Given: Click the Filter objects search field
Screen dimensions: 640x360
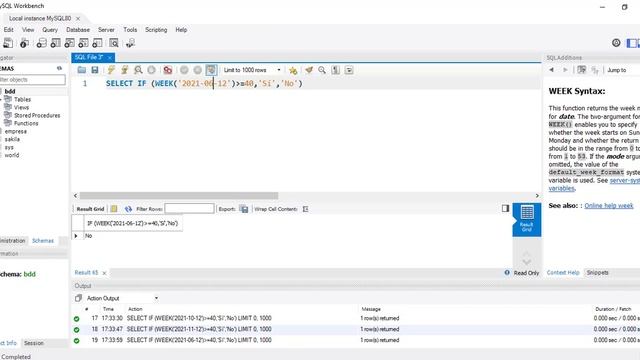Looking at the screenshot, I should click(32, 80).
